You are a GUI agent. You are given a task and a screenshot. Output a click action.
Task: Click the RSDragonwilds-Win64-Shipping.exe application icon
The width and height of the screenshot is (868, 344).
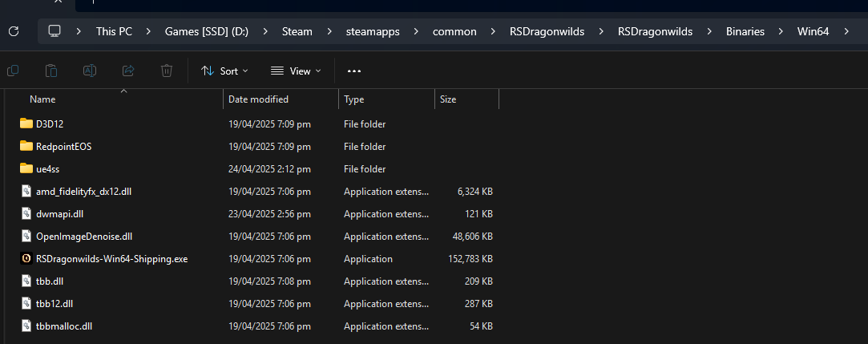click(26, 258)
